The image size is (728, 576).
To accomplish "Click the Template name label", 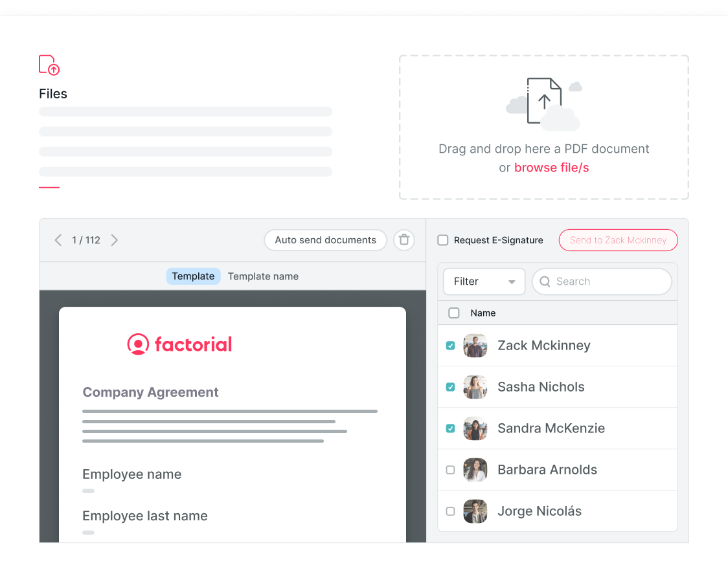I will coord(263,276).
